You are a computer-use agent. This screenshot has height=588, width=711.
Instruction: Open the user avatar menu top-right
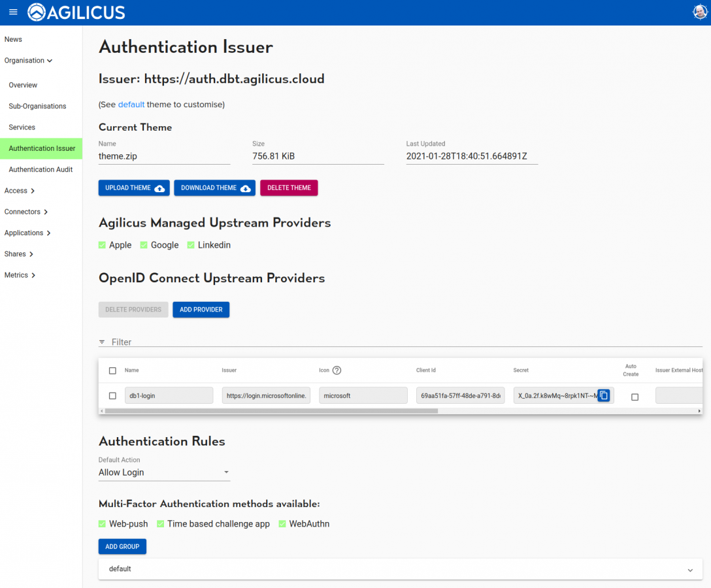point(699,11)
